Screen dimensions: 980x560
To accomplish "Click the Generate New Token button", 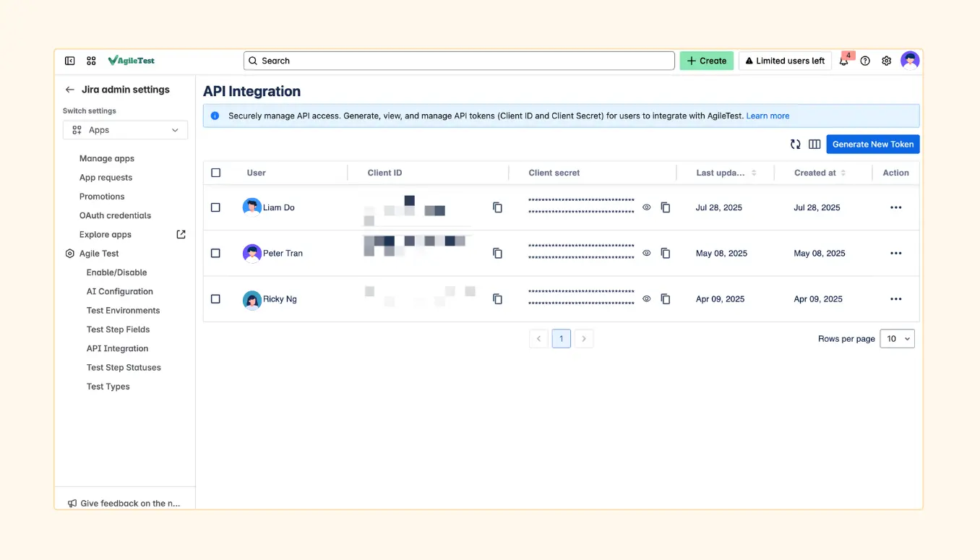I will point(873,144).
